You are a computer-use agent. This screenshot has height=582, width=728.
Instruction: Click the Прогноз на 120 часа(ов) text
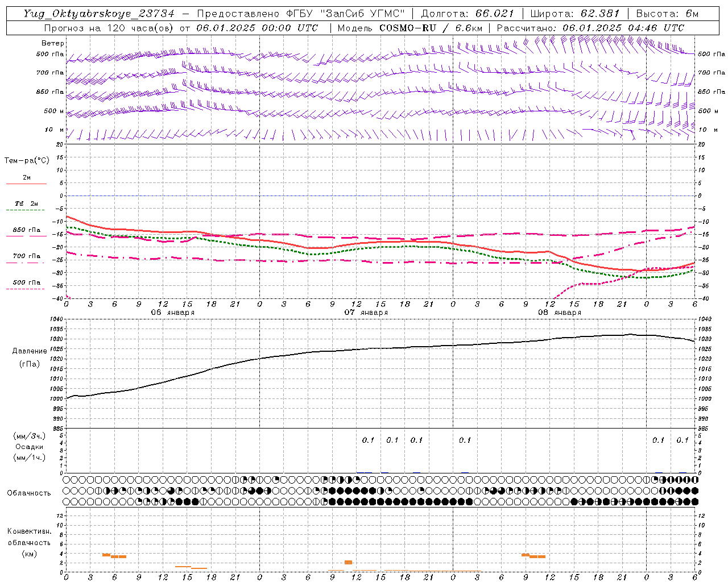coord(109,28)
